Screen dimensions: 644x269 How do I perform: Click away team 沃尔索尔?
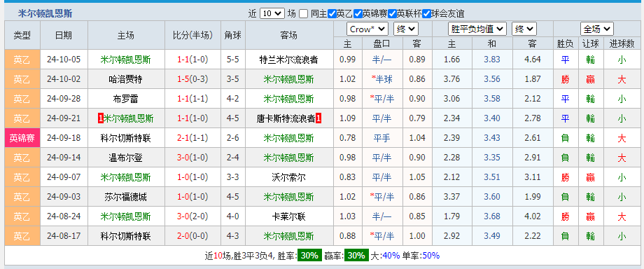[x=289, y=178]
